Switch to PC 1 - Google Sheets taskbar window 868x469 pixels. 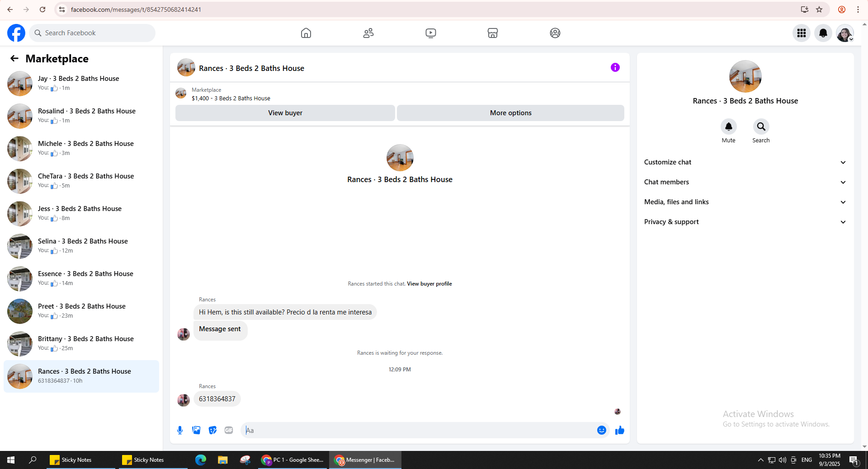point(293,460)
